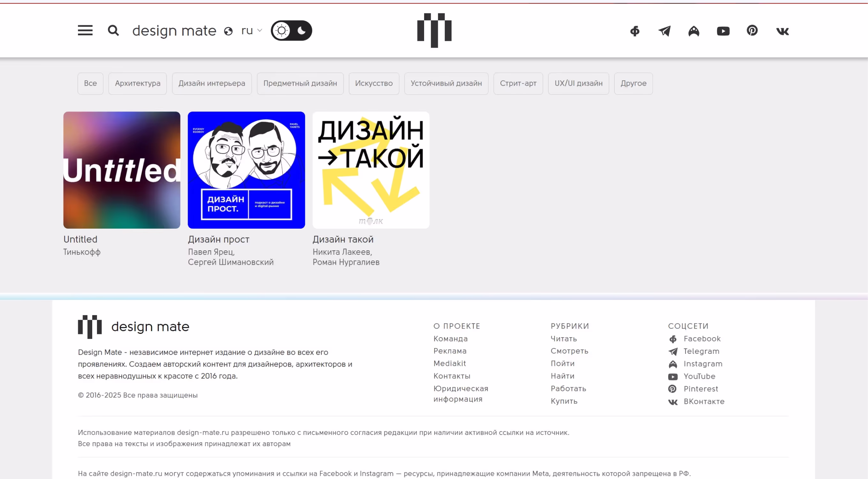Image resolution: width=868 pixels, height=479 pixels.
Task: Expand the ru language dropdown
Action: point(252,31)
